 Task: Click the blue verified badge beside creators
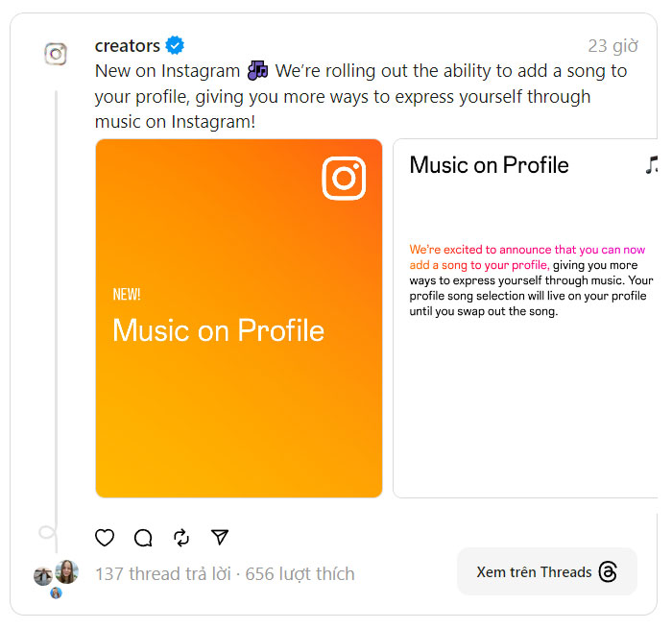point(175,45)
